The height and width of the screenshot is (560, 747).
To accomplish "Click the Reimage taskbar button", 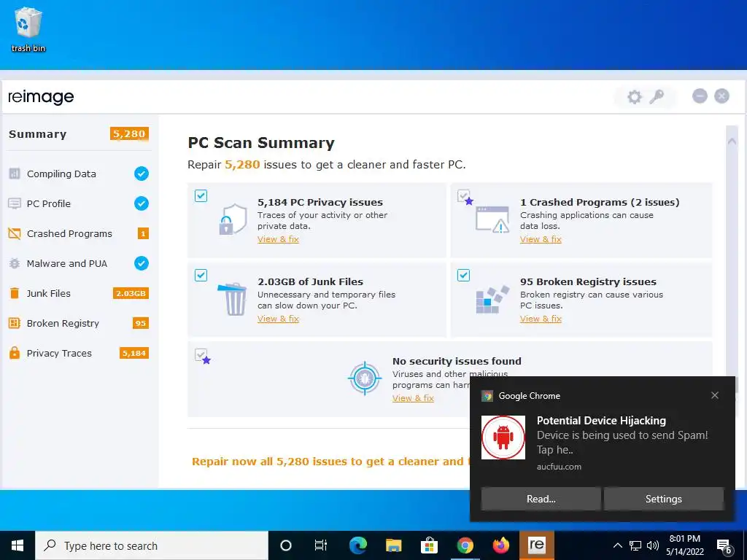I will tap(536, 545).
